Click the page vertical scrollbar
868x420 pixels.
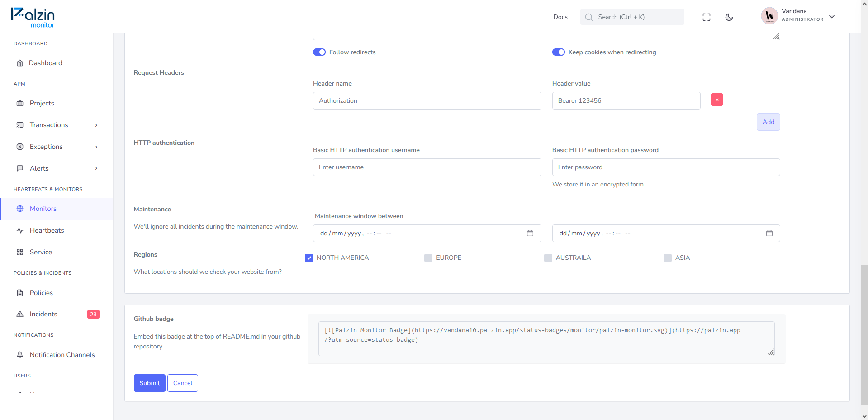tap(864, 334)
